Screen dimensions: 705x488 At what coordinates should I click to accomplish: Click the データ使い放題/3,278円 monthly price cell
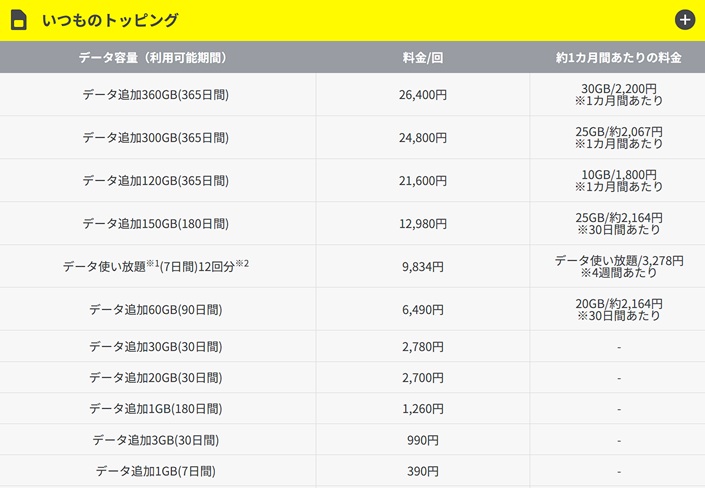click(619, 267)
